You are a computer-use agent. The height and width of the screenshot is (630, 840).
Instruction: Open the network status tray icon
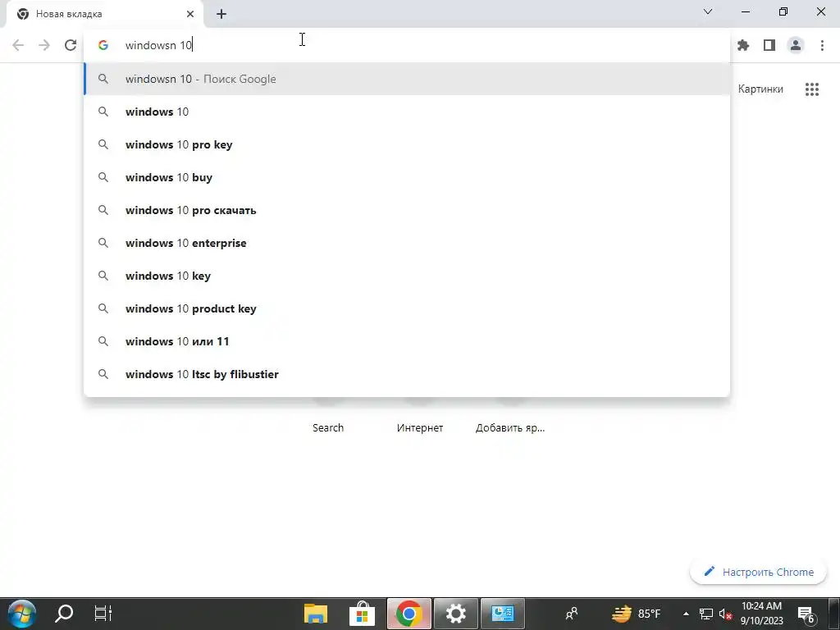pos(706,614)
